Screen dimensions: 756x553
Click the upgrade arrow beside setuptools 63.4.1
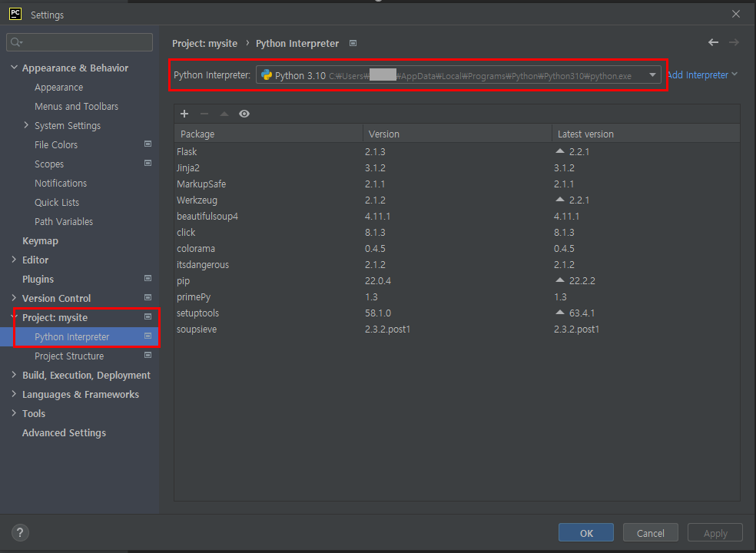click(x=560, y=312)
